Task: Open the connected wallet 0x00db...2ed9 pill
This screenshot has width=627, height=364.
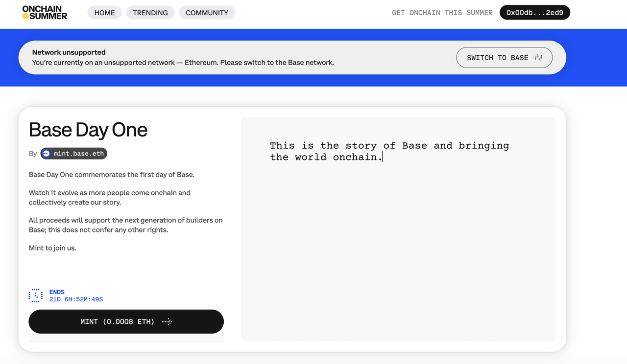Action: pyautogui.click(x=534, y=12)
